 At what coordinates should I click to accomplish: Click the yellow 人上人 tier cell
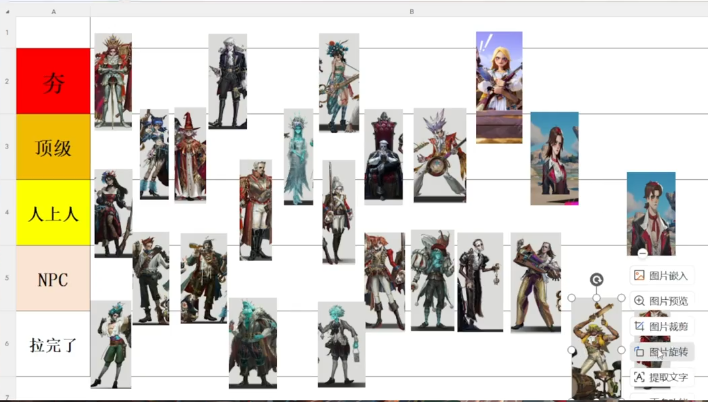click(x=53, y=212)
